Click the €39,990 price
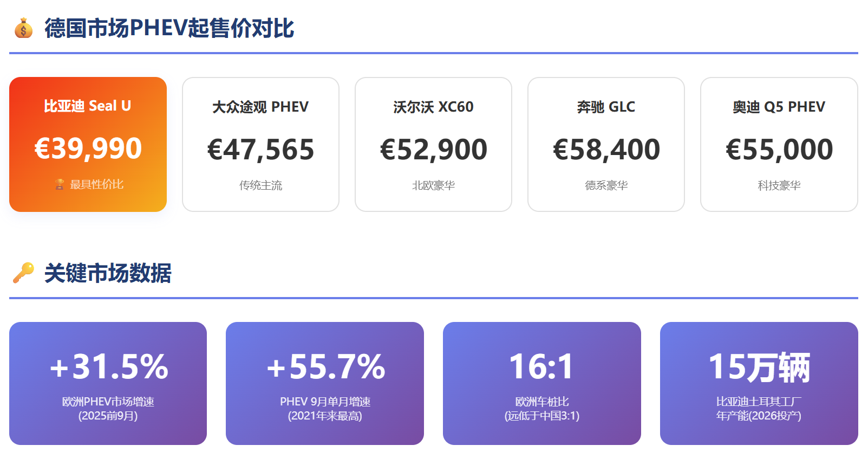 point(88,149)
